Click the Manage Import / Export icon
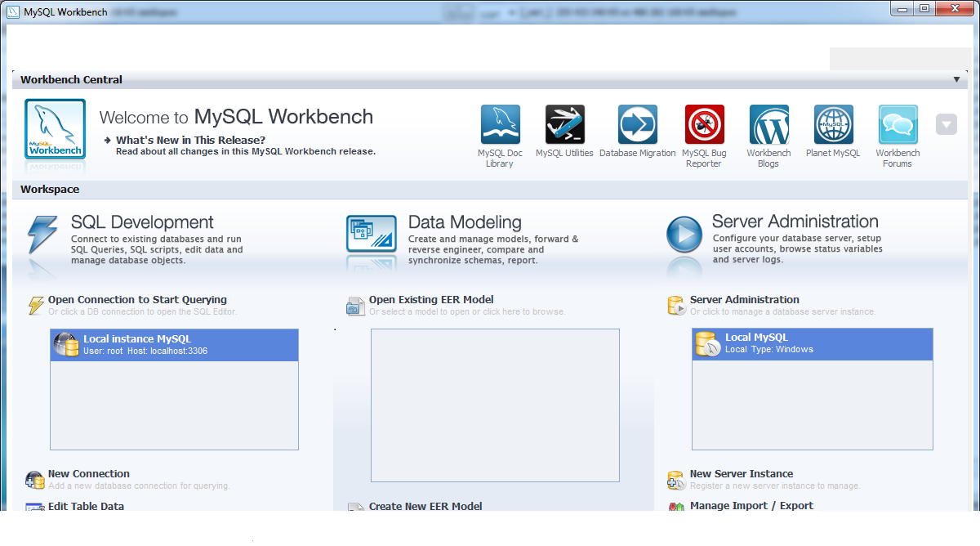Viewport: 980px width, 546px height. 676,508
